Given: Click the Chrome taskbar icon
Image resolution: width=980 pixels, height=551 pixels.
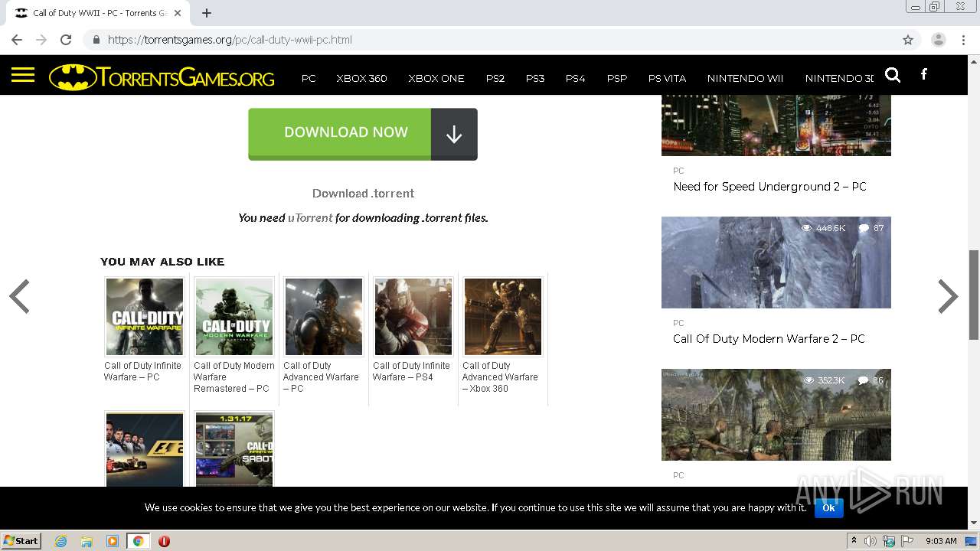Looking at the screenshot, I should [x=139, y=541].
